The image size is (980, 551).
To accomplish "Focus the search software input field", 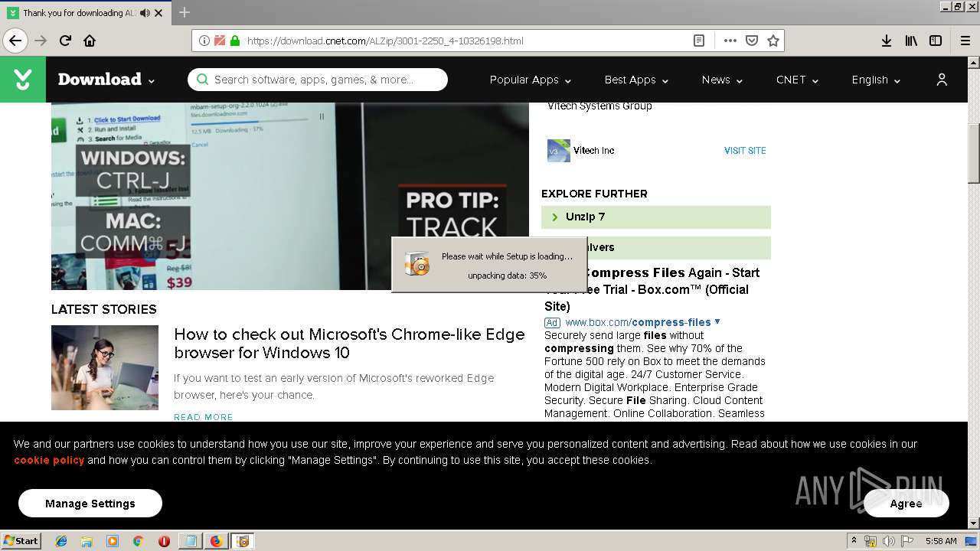I will click(x=318, y=80).
